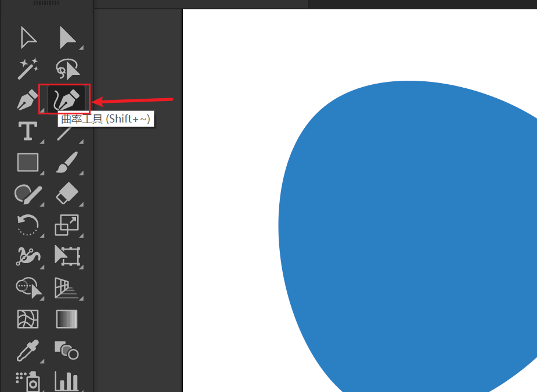Click the toolbar grip handle at top
This screenshot has height=392, width=537.
[46, 3]
